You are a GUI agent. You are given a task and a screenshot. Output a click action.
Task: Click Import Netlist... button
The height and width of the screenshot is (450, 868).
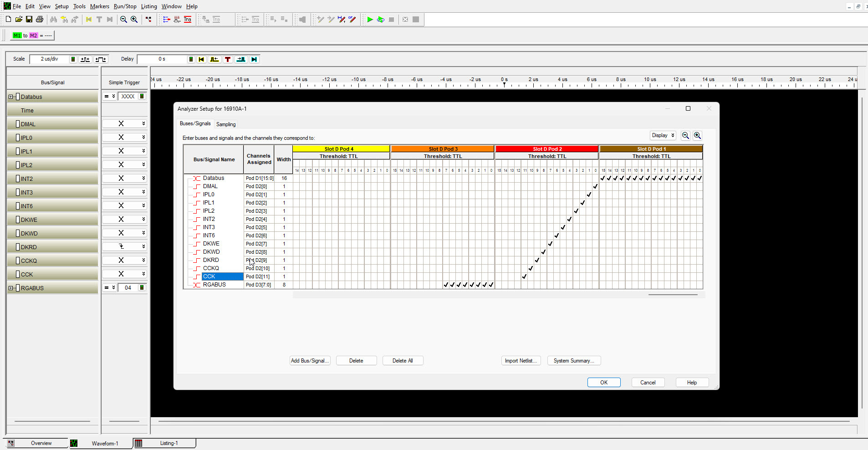[x=521, y=361]
